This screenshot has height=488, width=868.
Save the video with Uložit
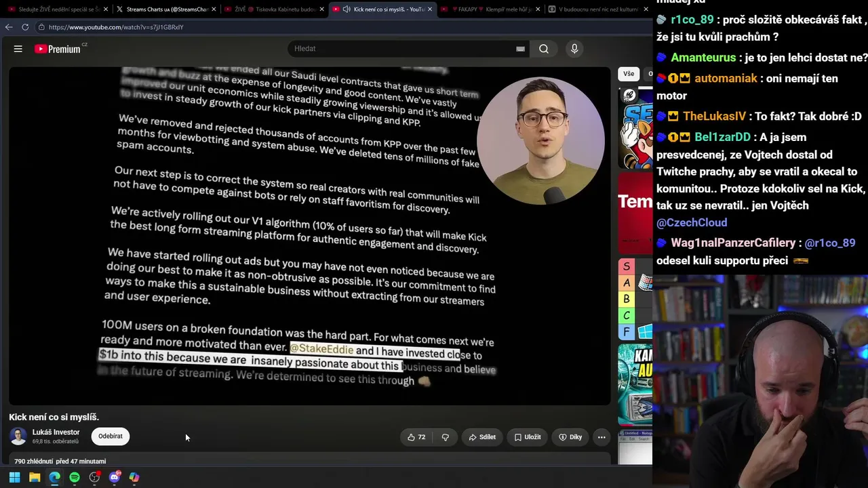click(528, 437)
